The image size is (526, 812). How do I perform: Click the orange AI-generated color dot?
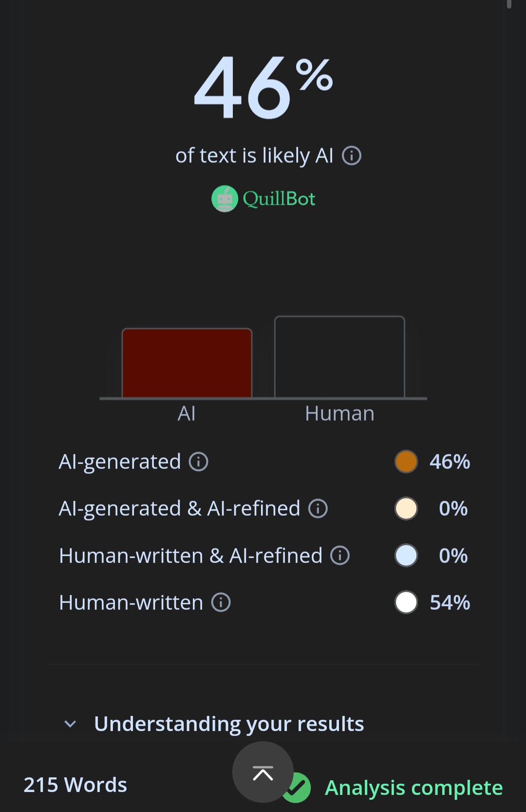(406, 462)
